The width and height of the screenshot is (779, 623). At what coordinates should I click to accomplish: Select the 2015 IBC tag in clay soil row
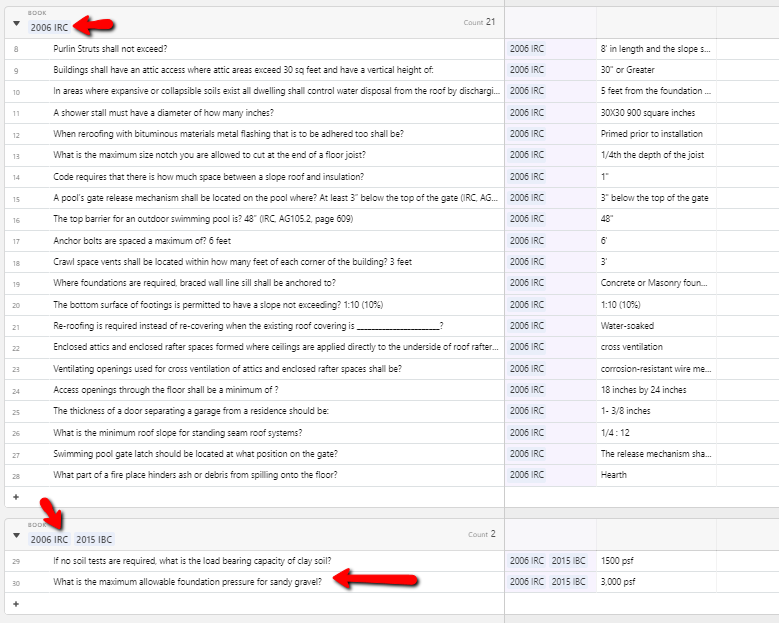click(568, 561)
